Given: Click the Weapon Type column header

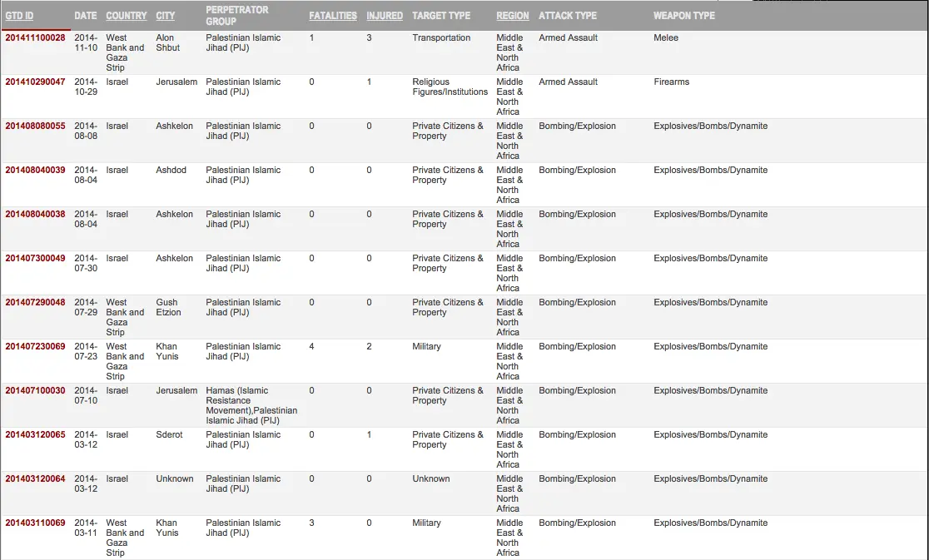Looking at the screenshot, I should point(683,16).
